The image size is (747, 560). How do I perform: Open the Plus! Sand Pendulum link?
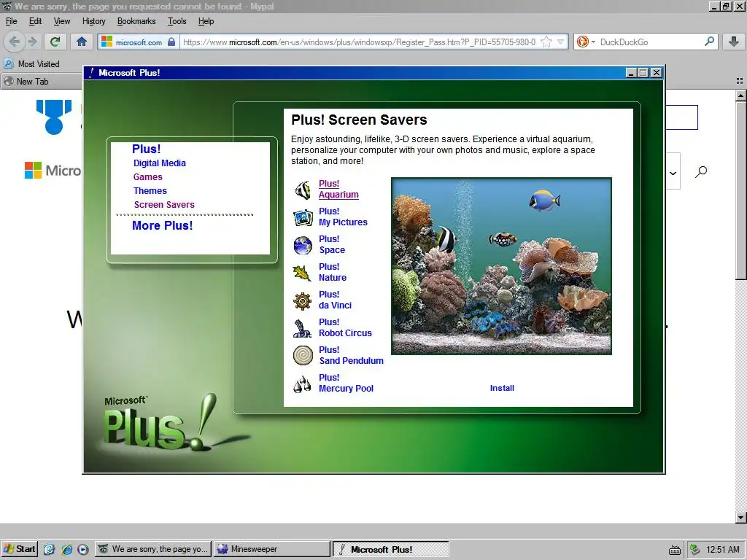(x=351, y=355)
